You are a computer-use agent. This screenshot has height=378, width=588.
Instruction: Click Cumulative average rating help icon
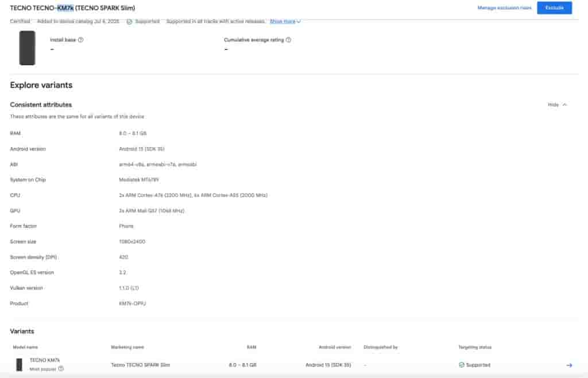tap(288, 40)
